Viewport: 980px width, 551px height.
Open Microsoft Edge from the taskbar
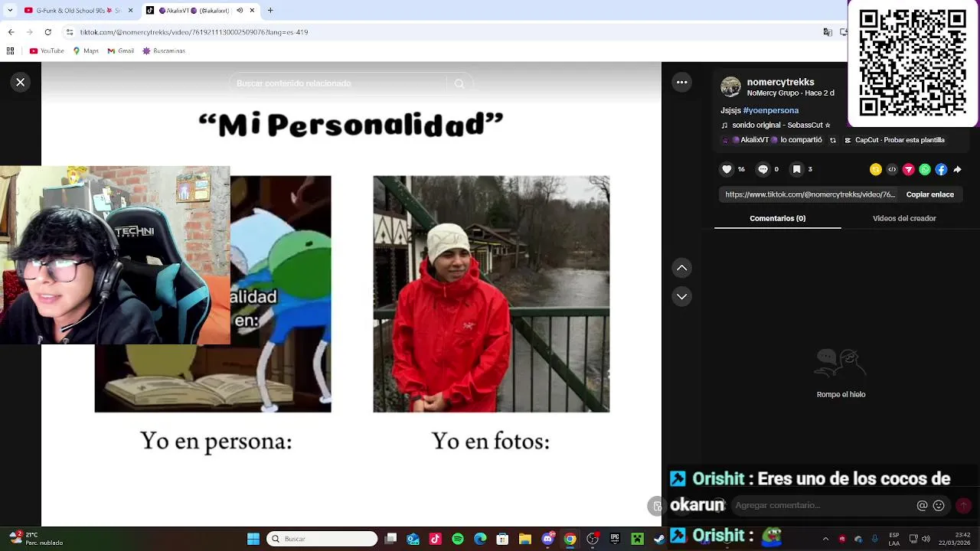point(480,539)
